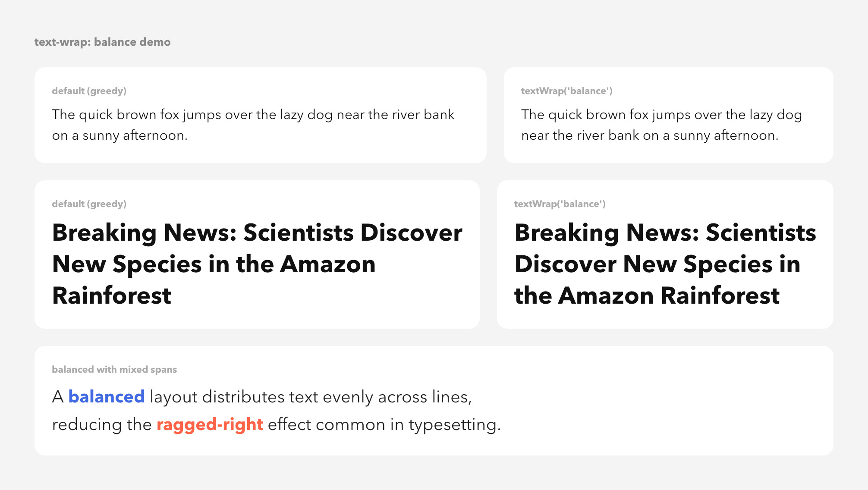
Task: Click the blue "balanced" word
Action: (106, 397)
